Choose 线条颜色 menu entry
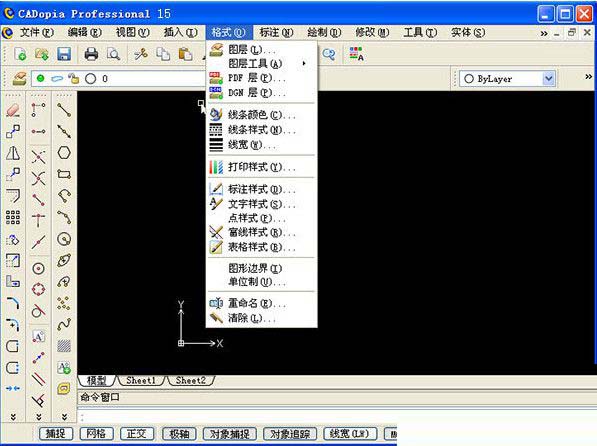The height and width of the screenshot is (446, 597). coord(262,115)
